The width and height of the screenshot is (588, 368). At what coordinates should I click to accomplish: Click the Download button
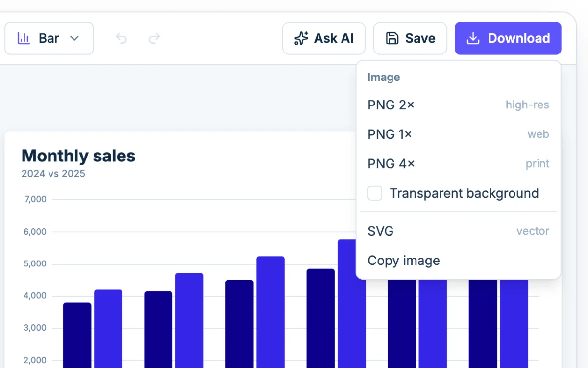click(x=508, y=38)
